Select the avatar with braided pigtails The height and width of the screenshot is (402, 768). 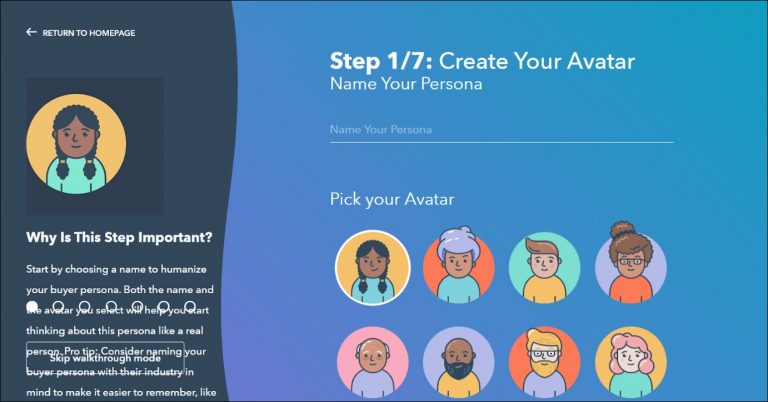[373, 268]
